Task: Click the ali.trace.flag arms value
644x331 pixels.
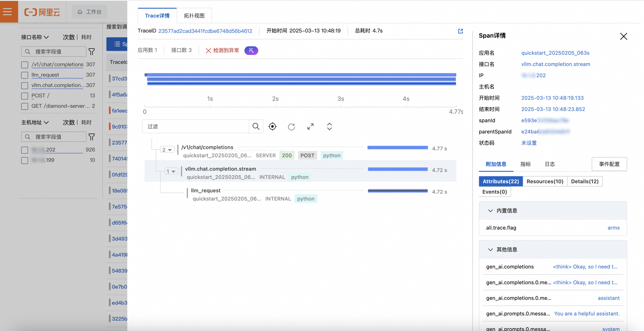Action: pos(614,228)
